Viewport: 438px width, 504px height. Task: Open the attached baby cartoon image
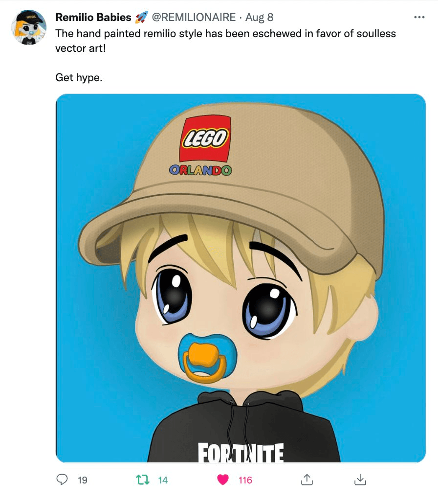click(241, 278)
